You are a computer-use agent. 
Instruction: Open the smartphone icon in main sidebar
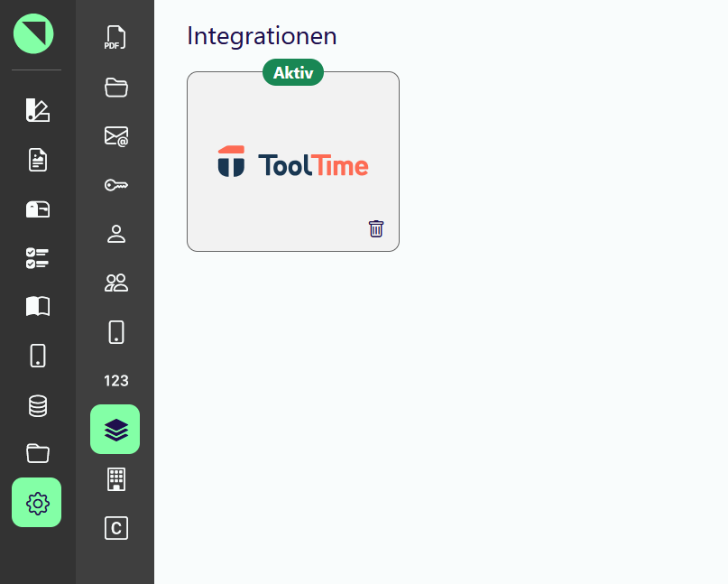click(38, 356)
